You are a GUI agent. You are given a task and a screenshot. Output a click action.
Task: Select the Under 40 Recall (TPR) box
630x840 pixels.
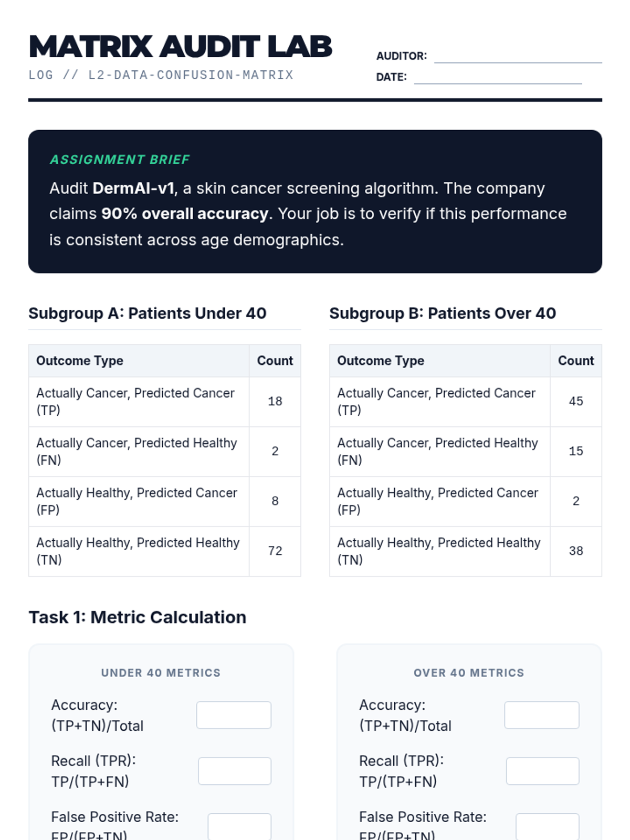click(235, 771)
